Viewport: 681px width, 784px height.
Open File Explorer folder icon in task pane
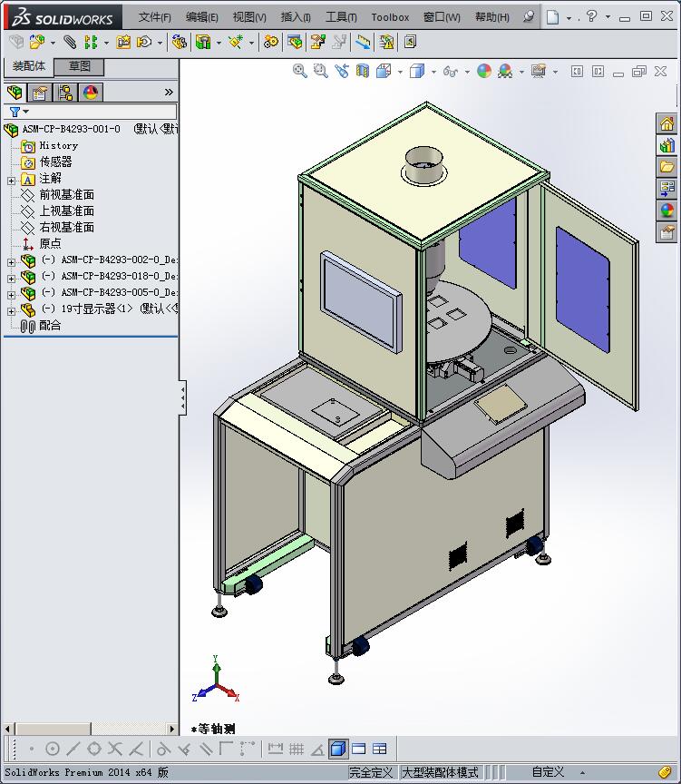pos(667,167)
